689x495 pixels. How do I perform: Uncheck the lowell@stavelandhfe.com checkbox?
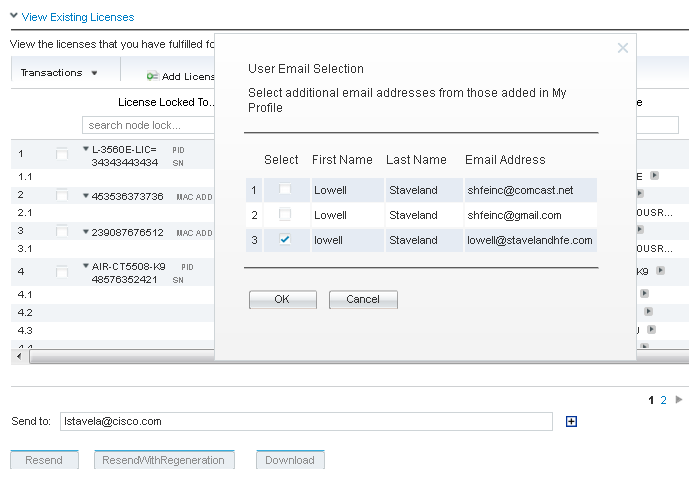285,240
